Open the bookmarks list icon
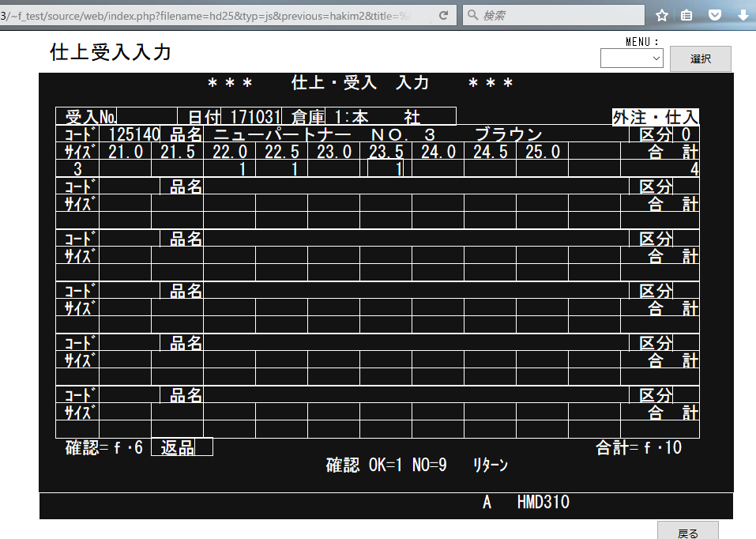Viewport: 756px width, 539px height. pos(687,15)
